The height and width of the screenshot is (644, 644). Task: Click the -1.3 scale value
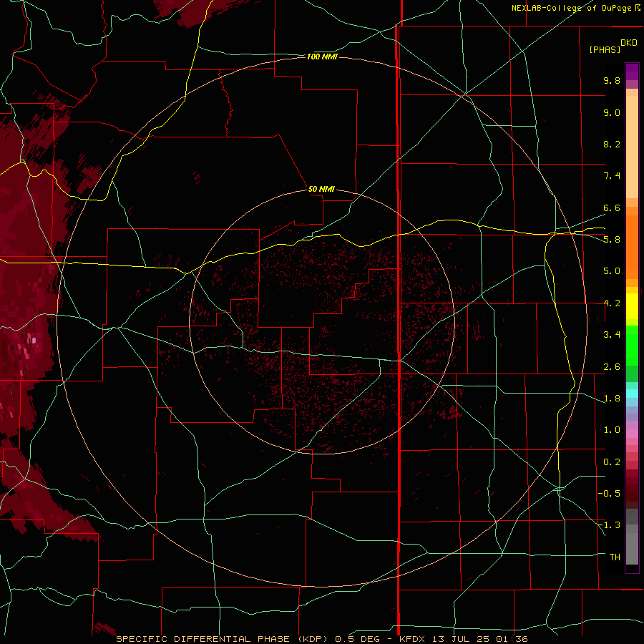point(609,525)
